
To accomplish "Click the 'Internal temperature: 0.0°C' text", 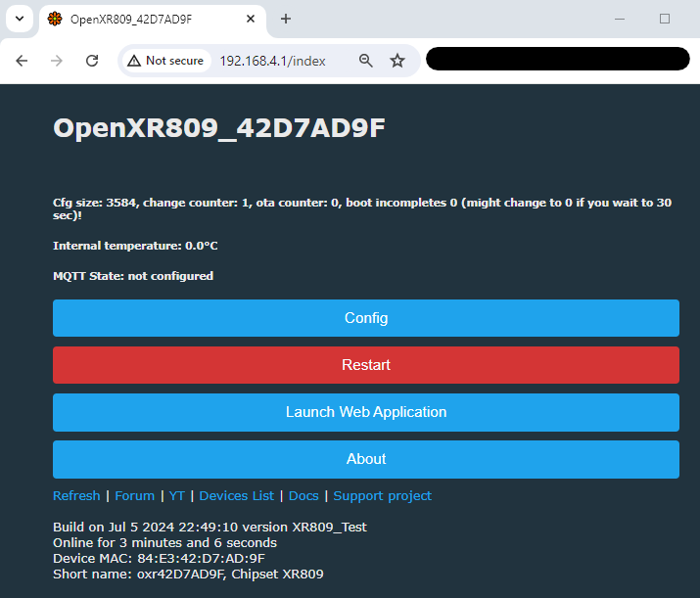I will coord(135,246).
